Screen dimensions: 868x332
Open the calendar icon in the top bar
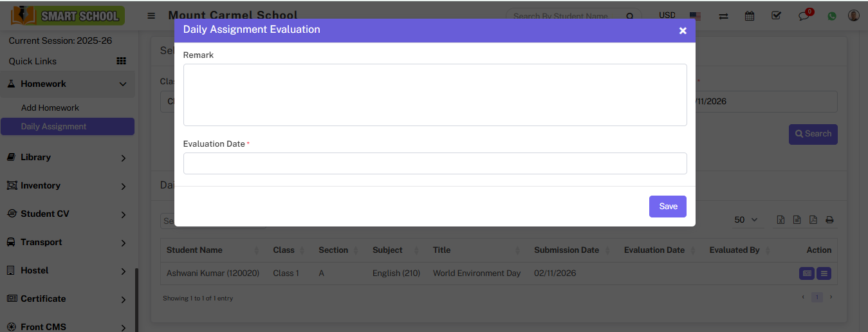(x=750, y=16)
